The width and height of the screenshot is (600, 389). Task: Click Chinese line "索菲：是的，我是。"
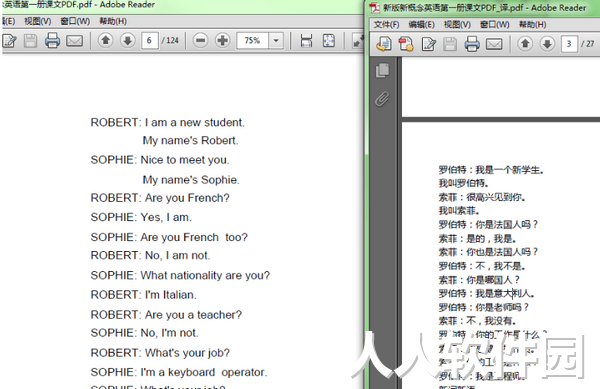(x=478, y=239)
